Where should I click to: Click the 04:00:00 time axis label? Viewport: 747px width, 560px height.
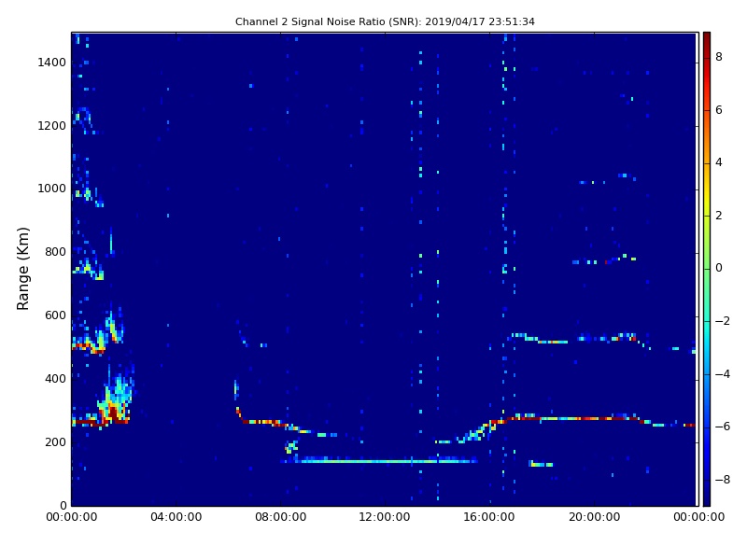pyautogui.click(x=176, y=517)
